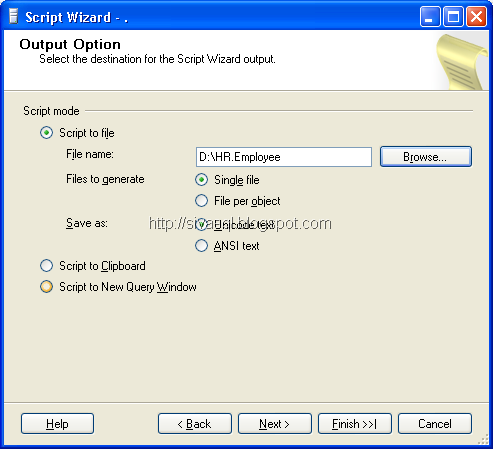Select the Script to file option
The width and height of the screenshot is (493, 449).
(77, 133)
